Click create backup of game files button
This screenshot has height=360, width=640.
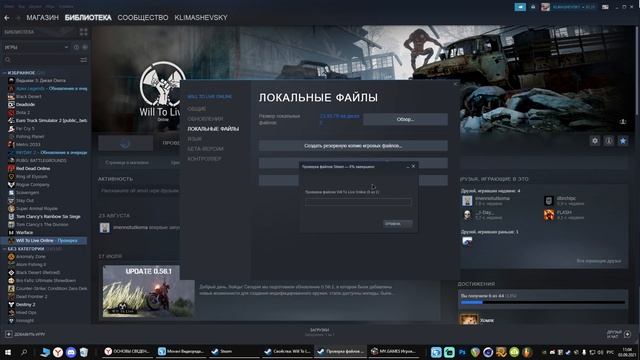[x=353, y=146]
